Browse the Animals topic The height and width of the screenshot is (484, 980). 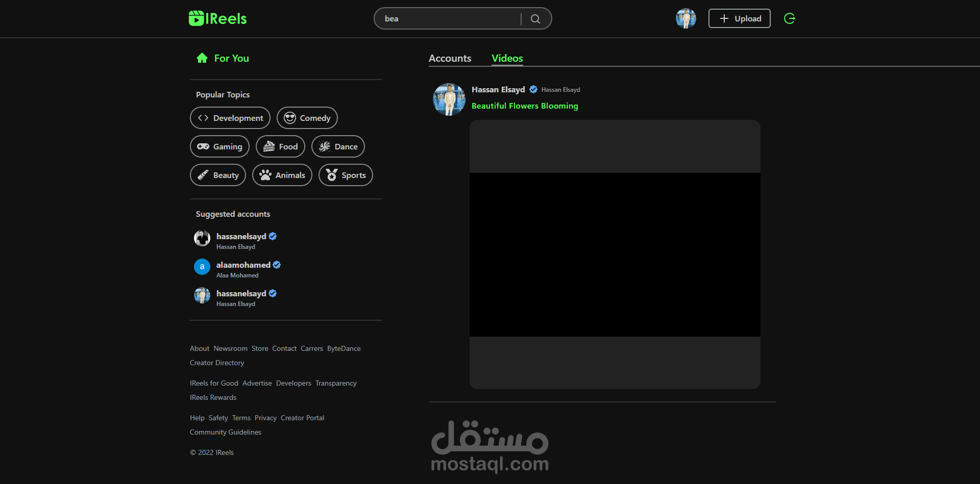[x=282, y=175]
